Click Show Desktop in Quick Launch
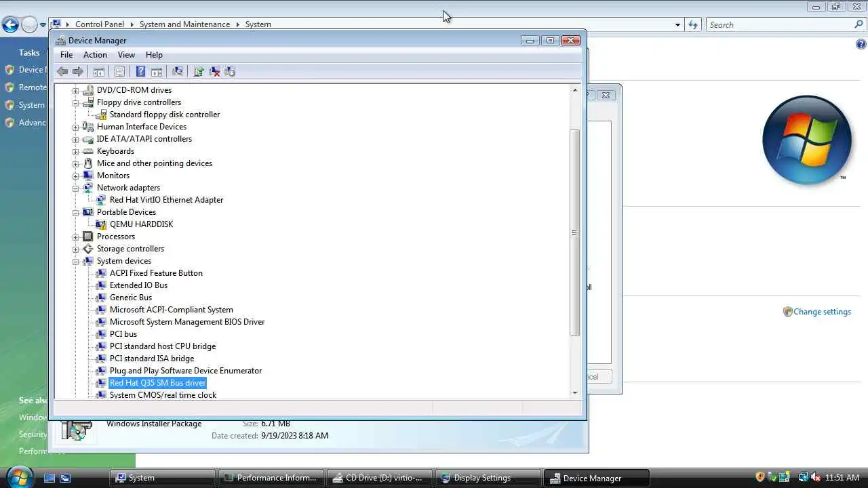The height and width of the screenshot is (488, 868). (50, 478)
